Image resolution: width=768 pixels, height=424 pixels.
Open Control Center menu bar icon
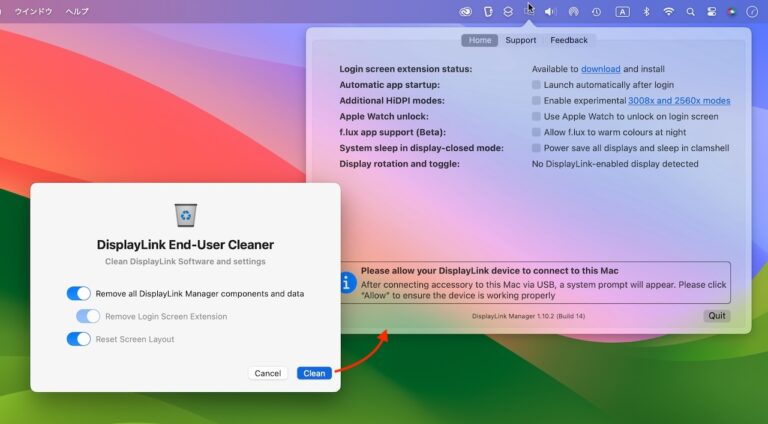click(711, 12)
